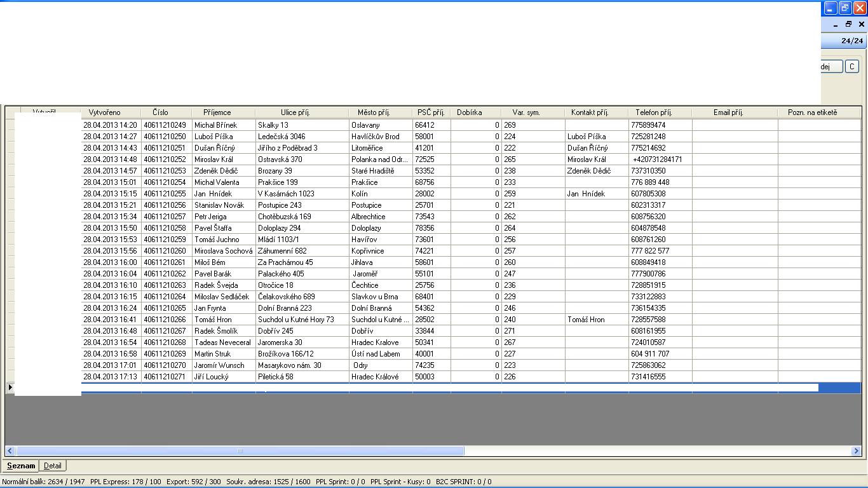Open the Seznam tab
868x488 pixels.
point(21,466)
